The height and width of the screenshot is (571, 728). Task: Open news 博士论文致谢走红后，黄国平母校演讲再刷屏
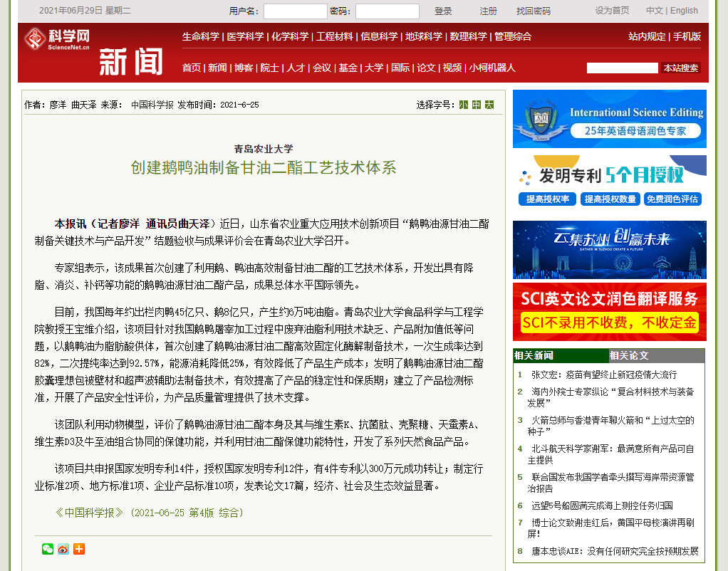tap(610, 528)
